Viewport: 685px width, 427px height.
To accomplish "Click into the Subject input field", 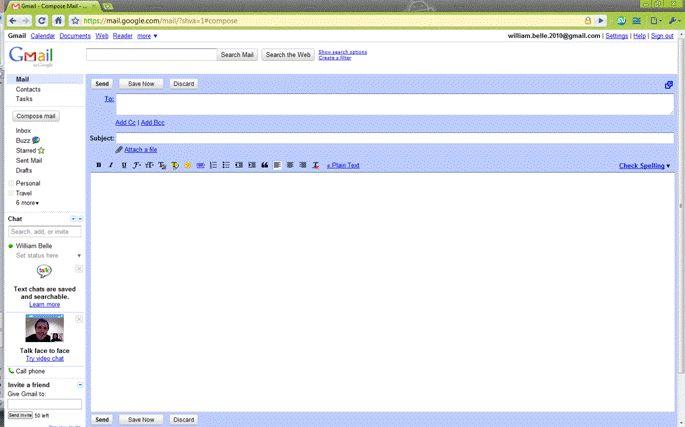I will pyautogui.click(x=394, y=138).
